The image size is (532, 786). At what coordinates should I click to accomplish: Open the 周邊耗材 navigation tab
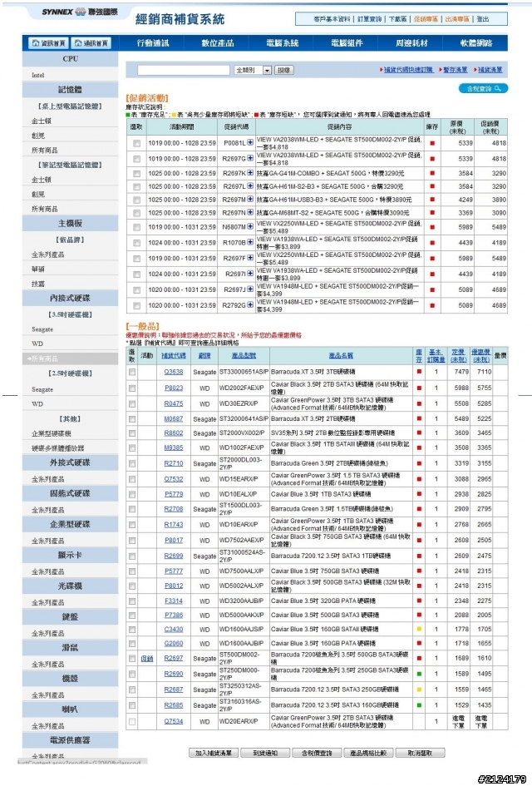coord(411,43)
